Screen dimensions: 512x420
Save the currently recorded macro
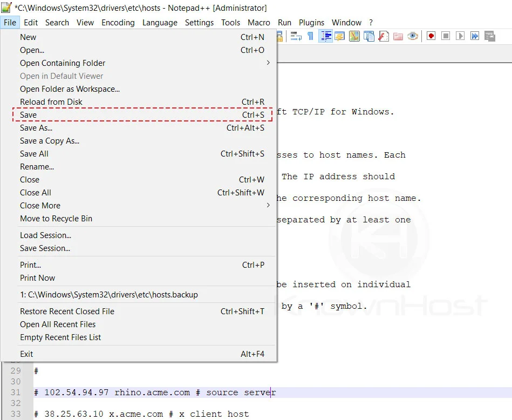pyautogui.click(x=489, y=36)
